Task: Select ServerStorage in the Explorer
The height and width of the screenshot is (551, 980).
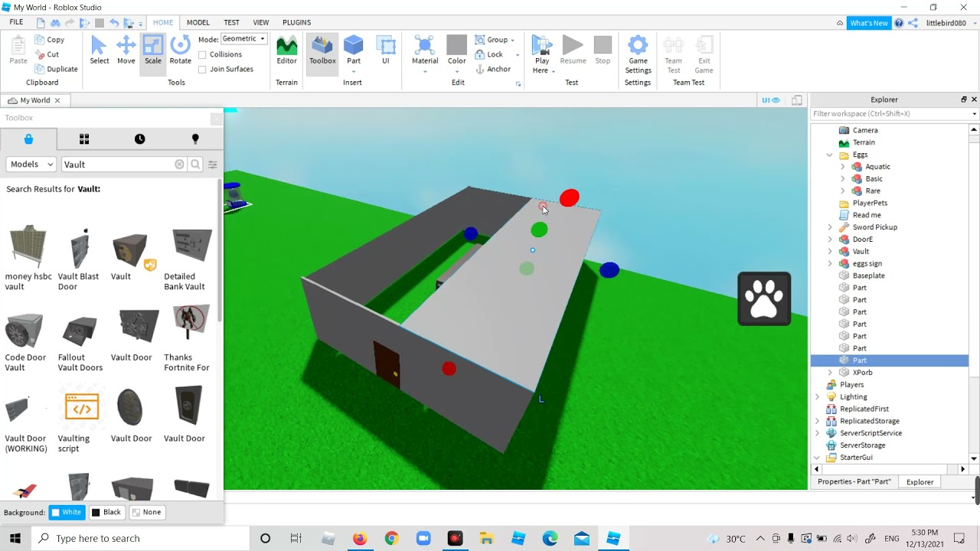Action: coord(862,445)
